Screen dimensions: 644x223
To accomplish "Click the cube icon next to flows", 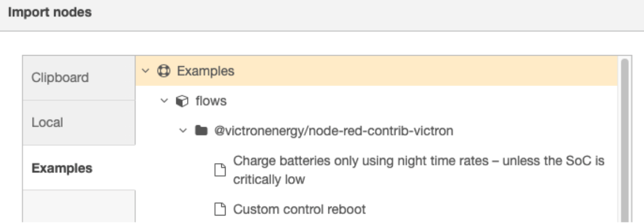I will [182, 101].
